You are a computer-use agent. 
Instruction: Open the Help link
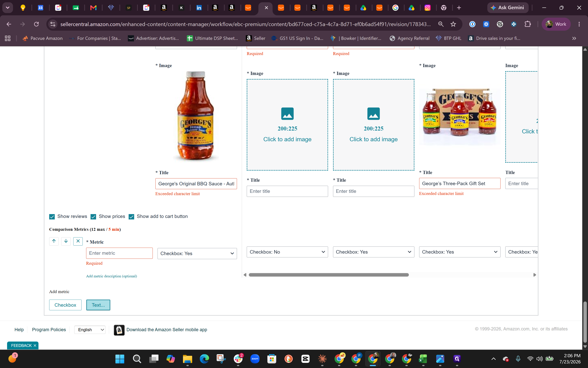(x=19, y=329)
